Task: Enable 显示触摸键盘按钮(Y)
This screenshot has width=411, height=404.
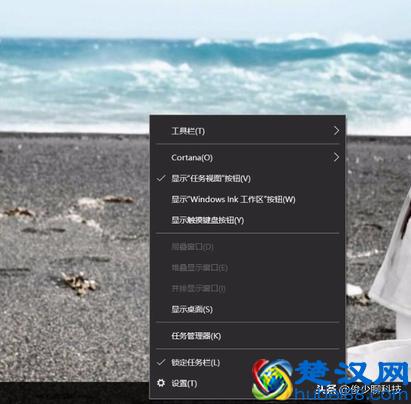Action: (247, 220)
